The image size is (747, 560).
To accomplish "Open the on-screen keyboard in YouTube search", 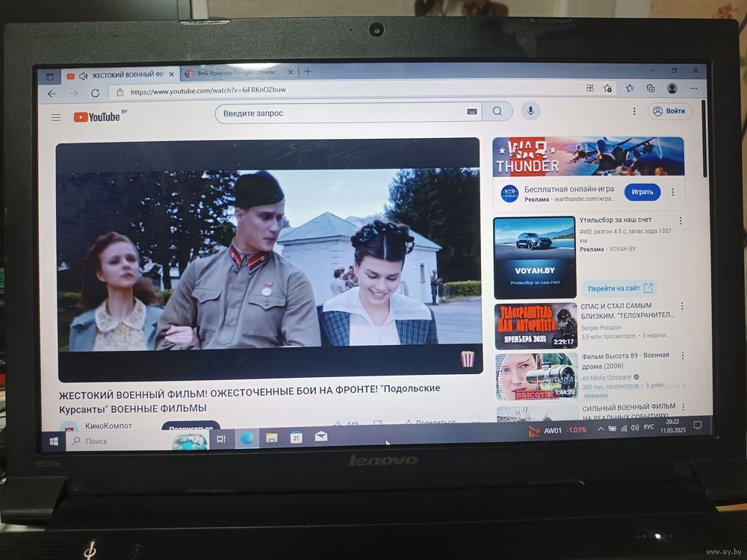I will coord(471,111).
